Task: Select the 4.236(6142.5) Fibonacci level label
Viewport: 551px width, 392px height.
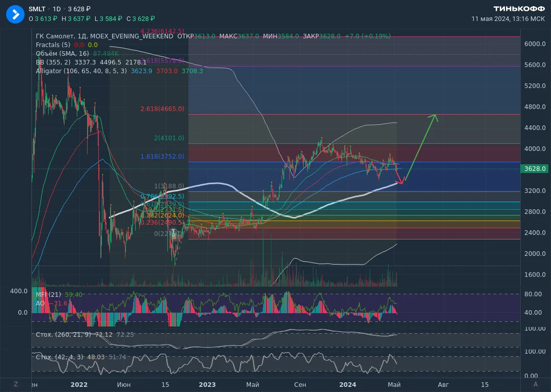Action: click(162, 31)
